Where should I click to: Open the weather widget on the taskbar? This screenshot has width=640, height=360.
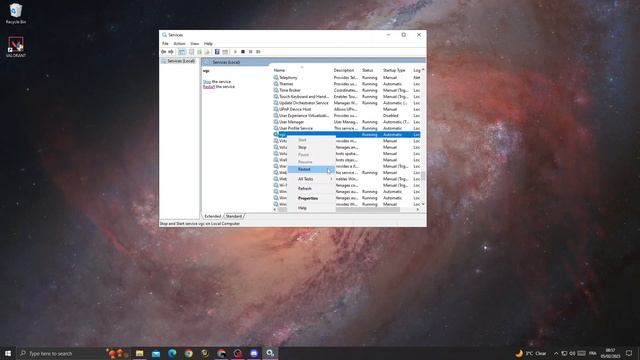531,353
